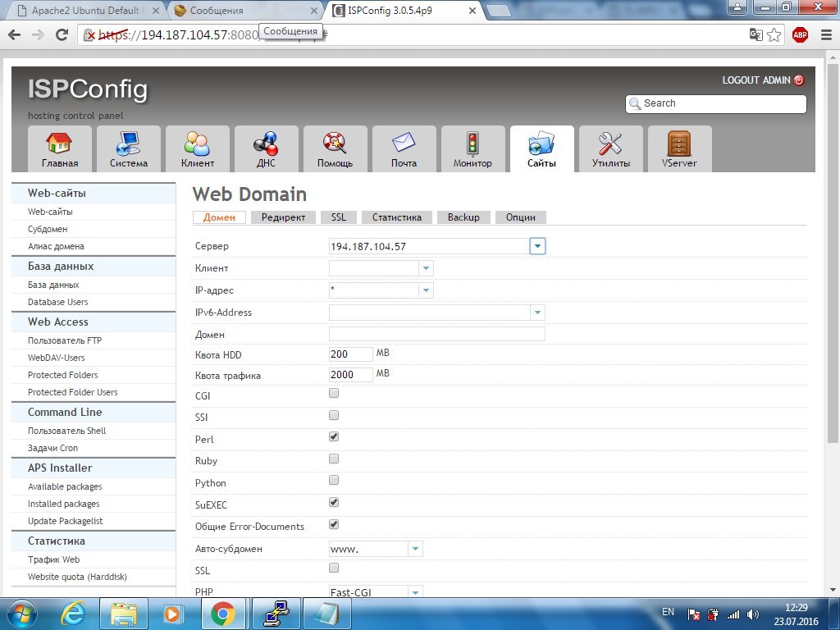Click the ISPConfig Search box
Screen dimensions: 840x630
pyautogui.click(x=715, y=103)
